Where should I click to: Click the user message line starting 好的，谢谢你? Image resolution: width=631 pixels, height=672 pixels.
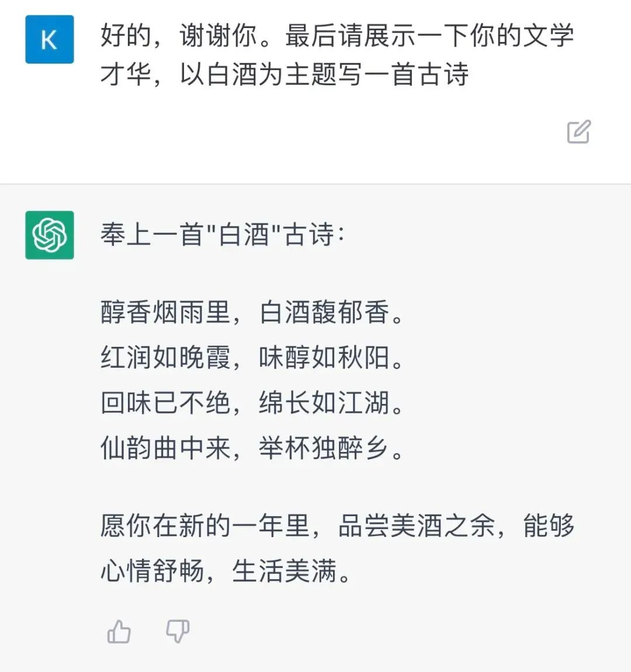337,36
